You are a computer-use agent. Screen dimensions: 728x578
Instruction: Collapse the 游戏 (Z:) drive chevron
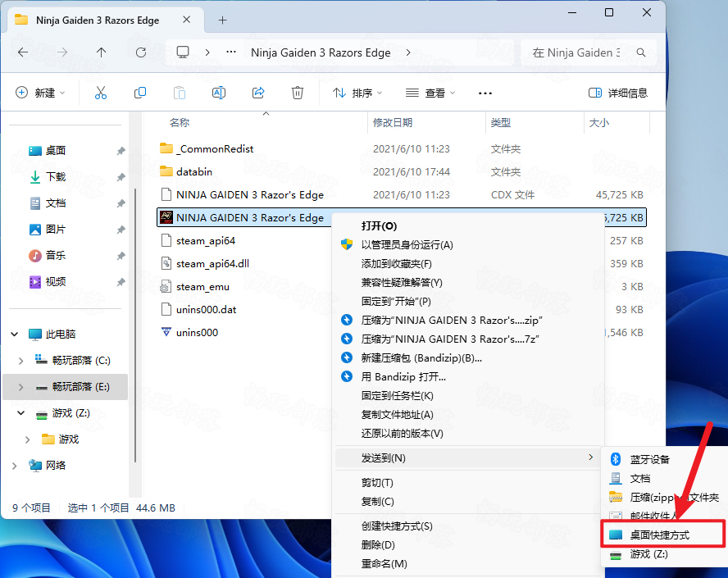tap(20, 412)
